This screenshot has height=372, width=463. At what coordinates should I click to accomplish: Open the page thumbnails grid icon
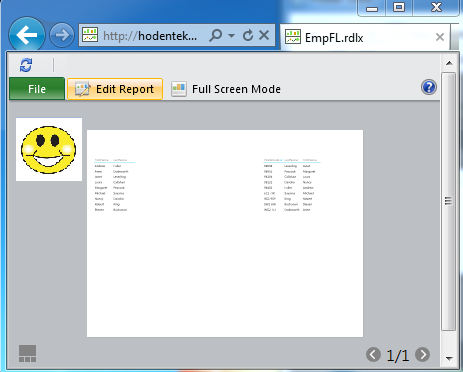(27, 354)
